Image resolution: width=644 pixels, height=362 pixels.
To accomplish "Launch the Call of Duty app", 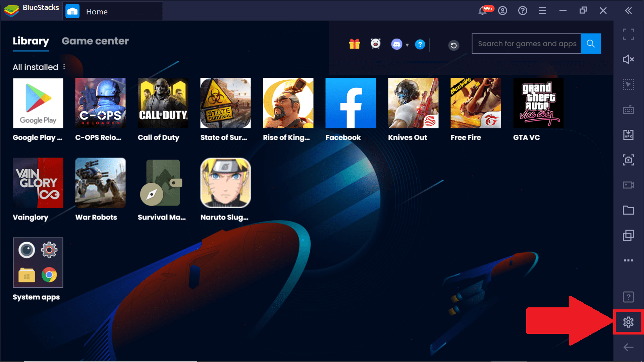I will [163, 103].
